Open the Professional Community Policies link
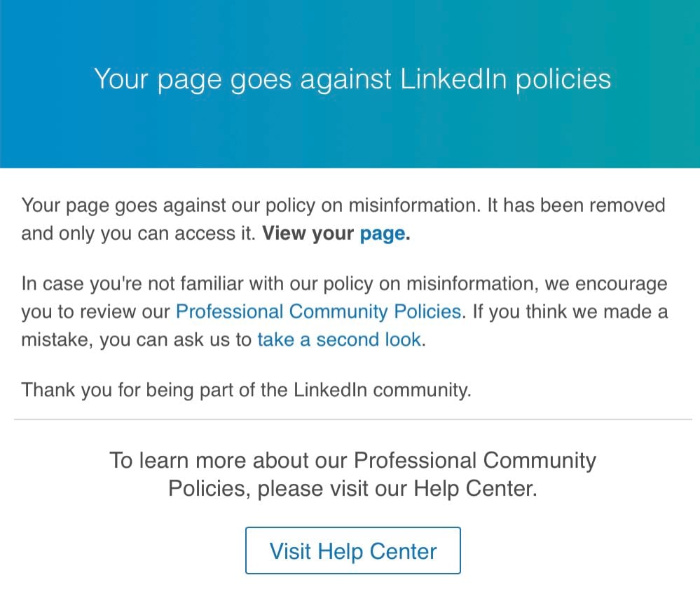The height and width of the screenshot is (608, 700). tap(318, 312)
